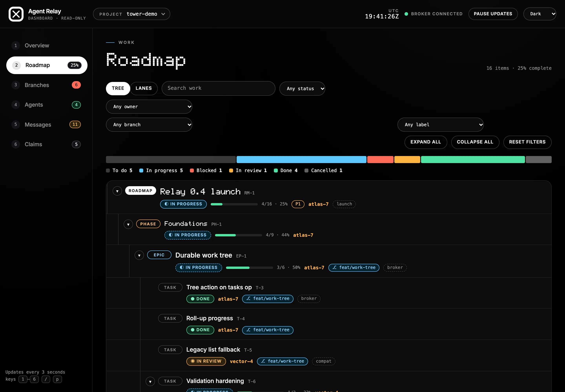This screenshot has width=565, height=392.
Task: Open the Any owner filter
Action: (149, 107)
